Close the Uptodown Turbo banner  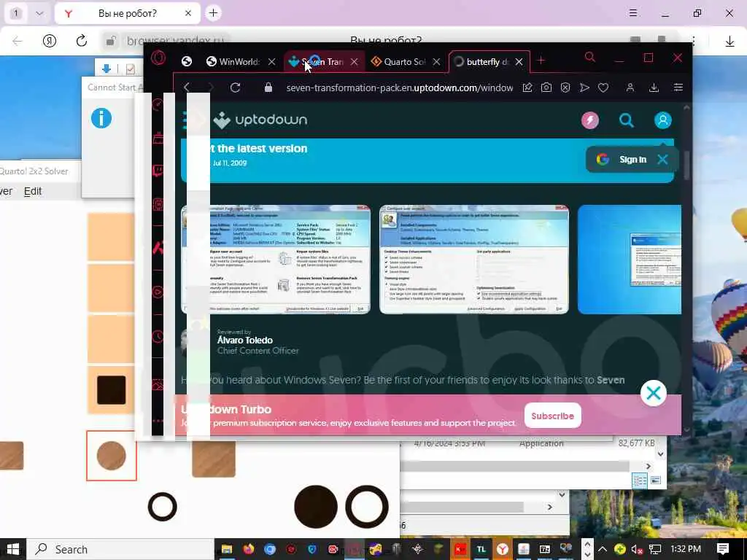pyautogui.click(x=653, y=393)
